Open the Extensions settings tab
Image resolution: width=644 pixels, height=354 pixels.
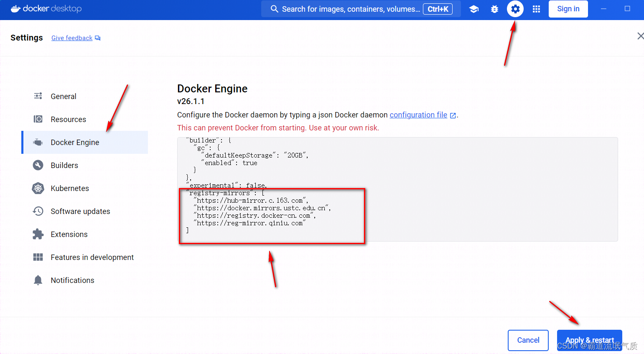coord(85,234)
